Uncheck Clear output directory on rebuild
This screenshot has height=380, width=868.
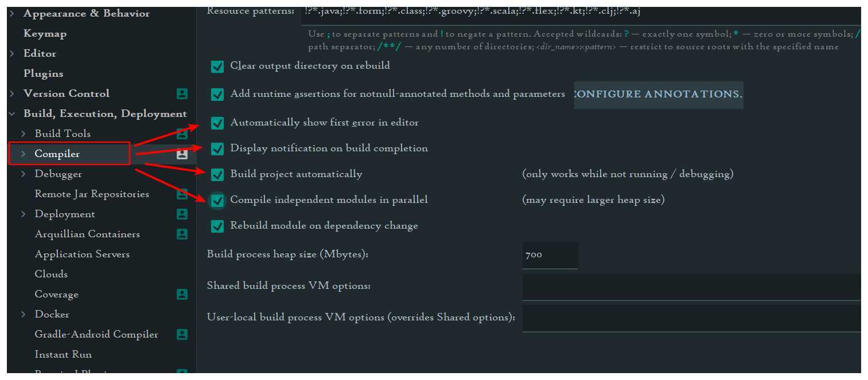coord(217,67)
